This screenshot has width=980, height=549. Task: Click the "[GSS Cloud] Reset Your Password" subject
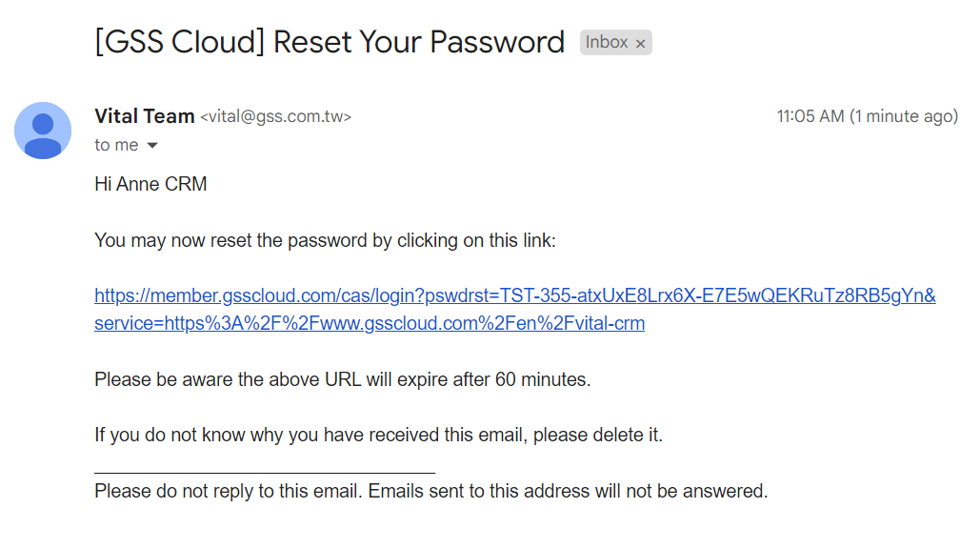pyautogui.click(x=330, y=42)
